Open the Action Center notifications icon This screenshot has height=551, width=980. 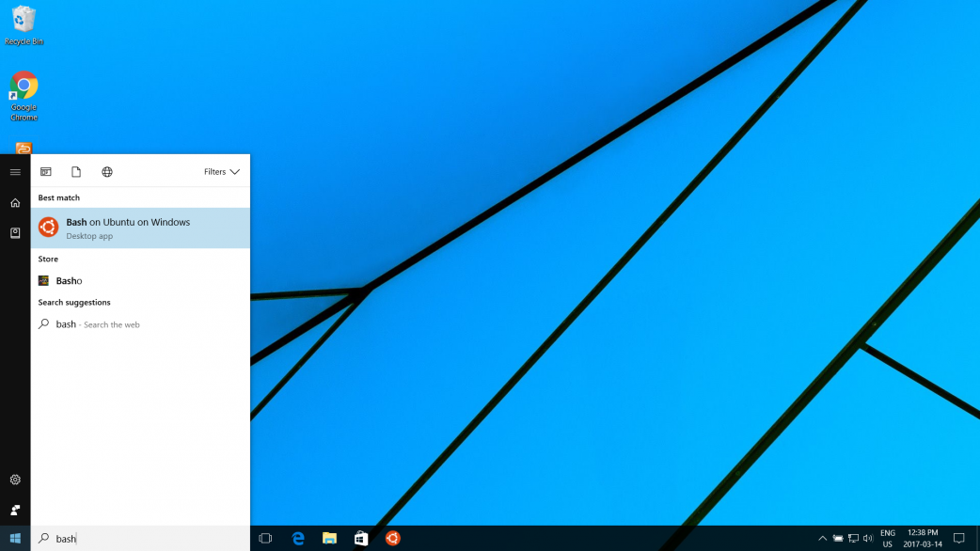click(x=959, y=539)
